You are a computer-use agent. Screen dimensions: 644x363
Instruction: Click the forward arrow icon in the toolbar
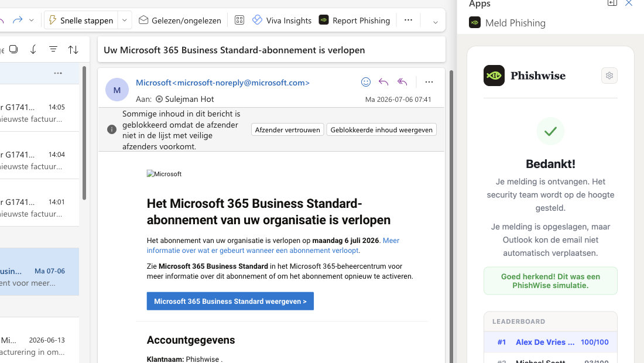17,20
